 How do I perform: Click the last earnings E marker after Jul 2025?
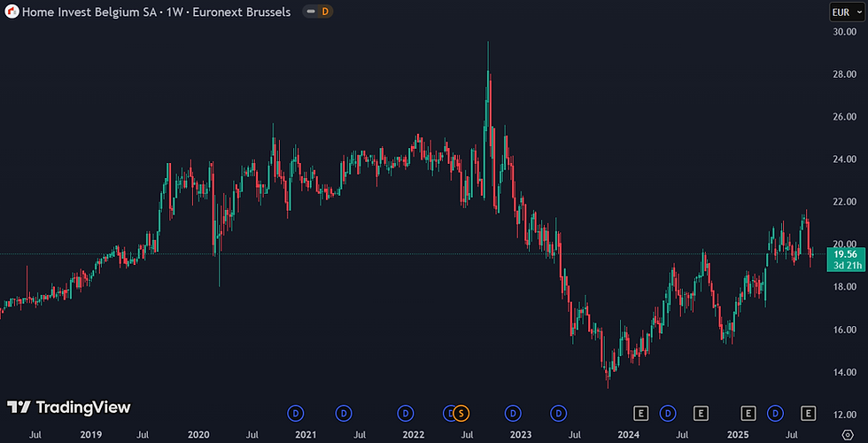809,413
